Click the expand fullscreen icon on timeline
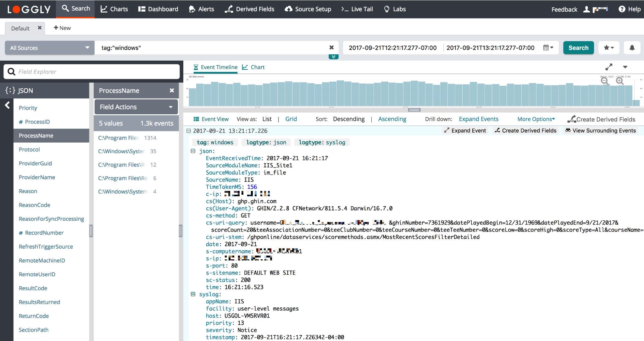Viewport: 644px width, 341px height. coord(609,67)
